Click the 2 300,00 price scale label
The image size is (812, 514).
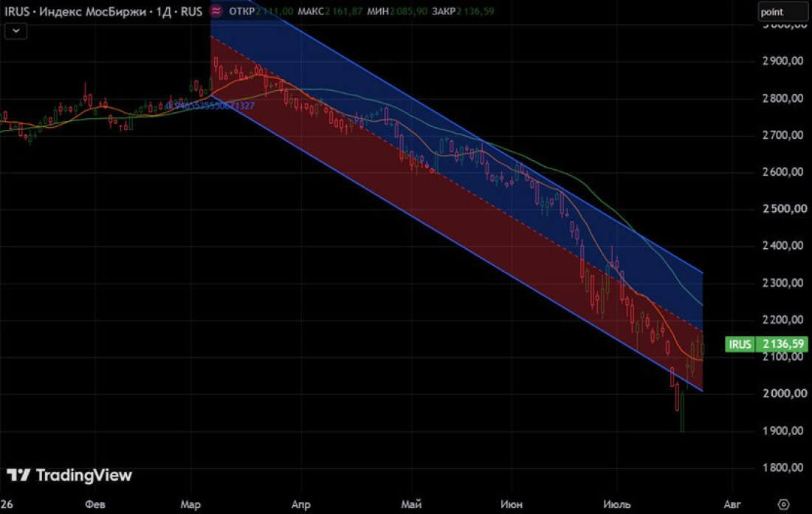point(783,282)
